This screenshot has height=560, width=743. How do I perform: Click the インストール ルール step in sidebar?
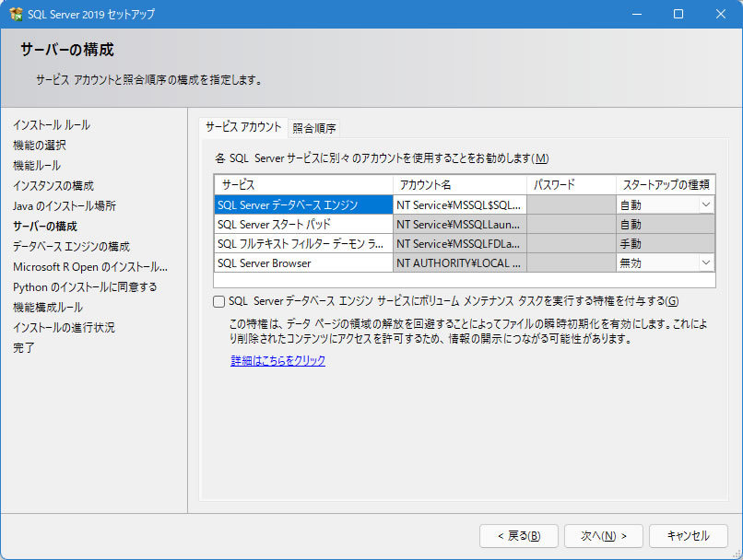point(52,124)
